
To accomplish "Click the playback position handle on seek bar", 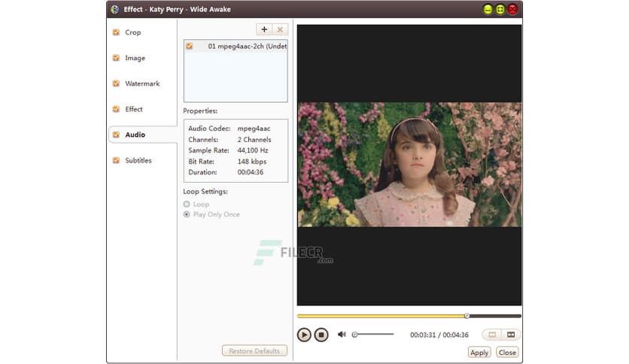I will [467, 316].
